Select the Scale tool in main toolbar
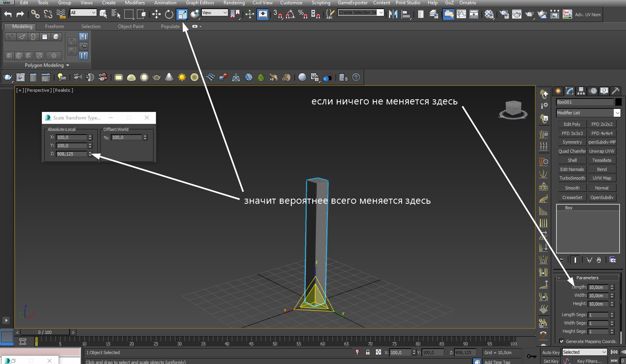The height and width of the screenshot is (364, 626). click(x=182, y=15)
